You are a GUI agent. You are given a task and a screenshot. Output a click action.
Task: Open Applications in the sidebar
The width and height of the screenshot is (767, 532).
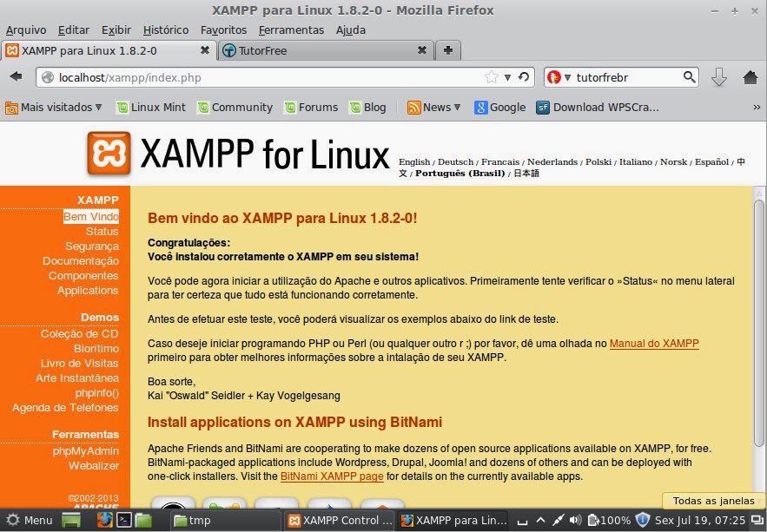click(x=88, y=290)
